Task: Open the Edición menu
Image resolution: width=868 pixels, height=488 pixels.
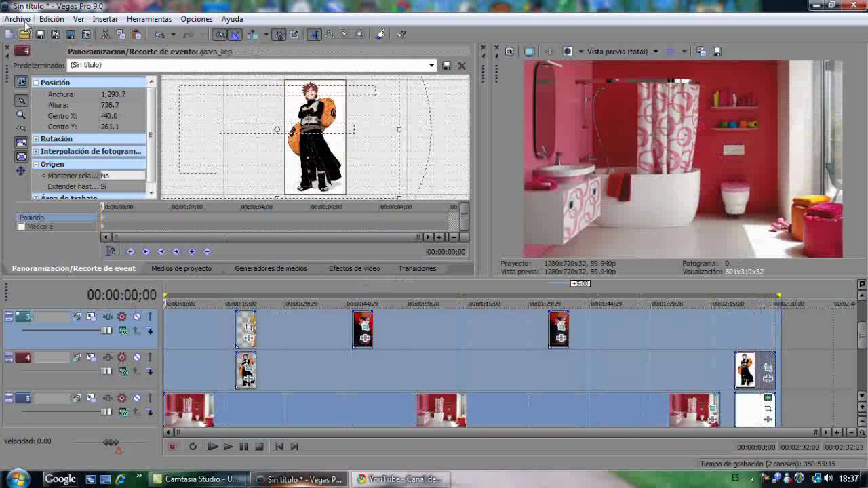Action: (52, 19)
